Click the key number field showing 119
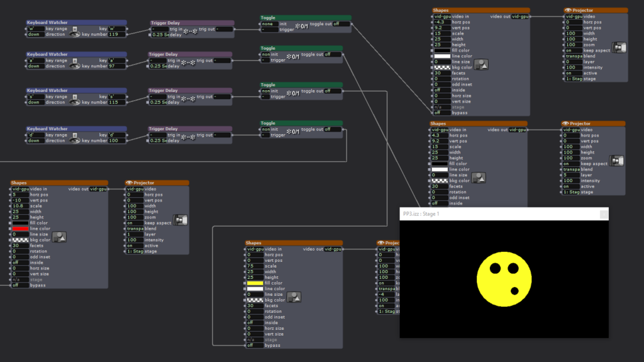 116,35
